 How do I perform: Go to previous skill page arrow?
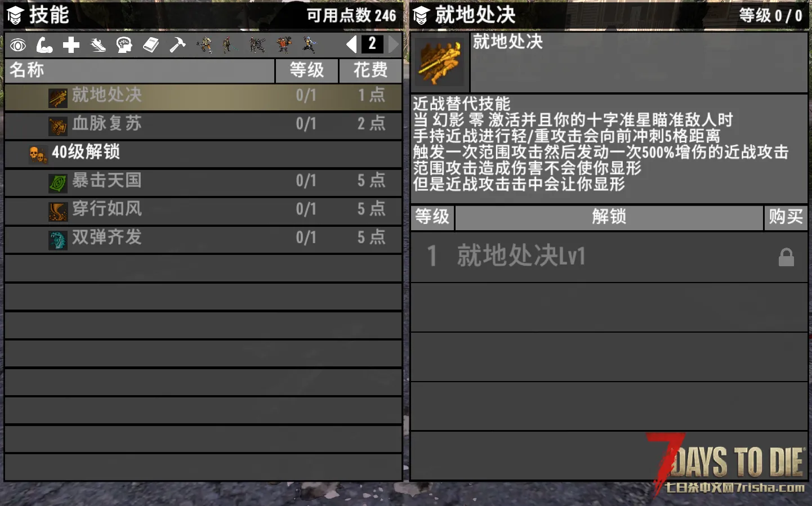click(x=351, y=44)
